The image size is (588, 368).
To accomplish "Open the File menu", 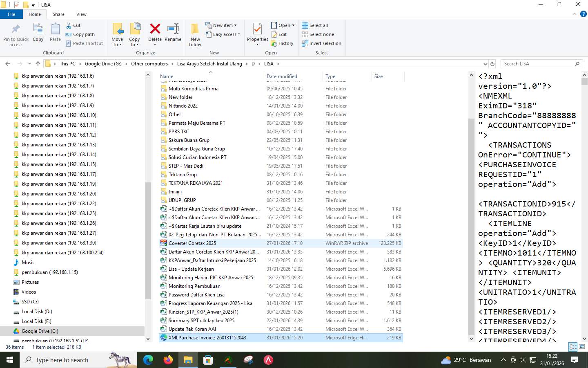I will pos(11,14).
